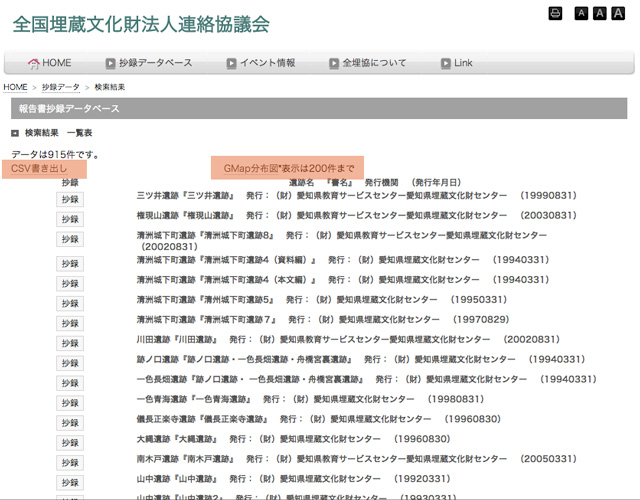Click 抄録 button for 一色長畑遺跡 row

pyautogui.click(x=70, y=383)
